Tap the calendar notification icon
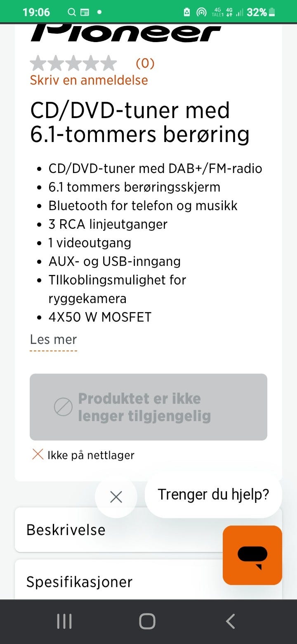 [x=84, y=12]
